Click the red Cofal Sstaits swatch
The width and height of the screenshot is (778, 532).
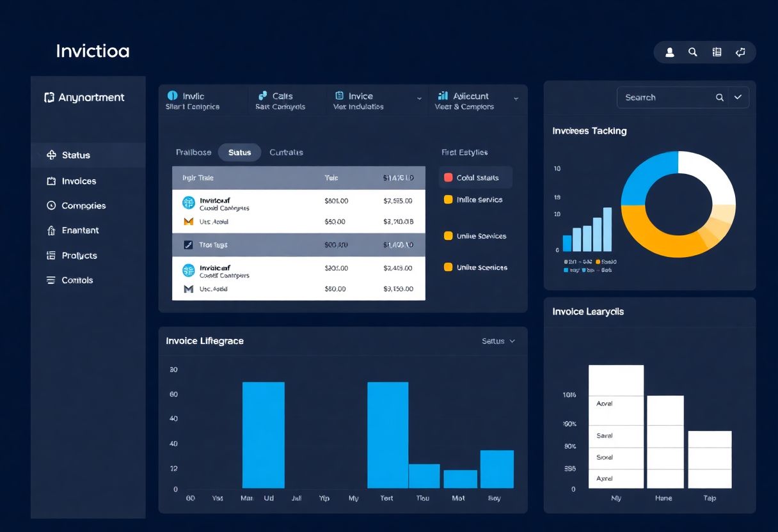pos(448,178)
